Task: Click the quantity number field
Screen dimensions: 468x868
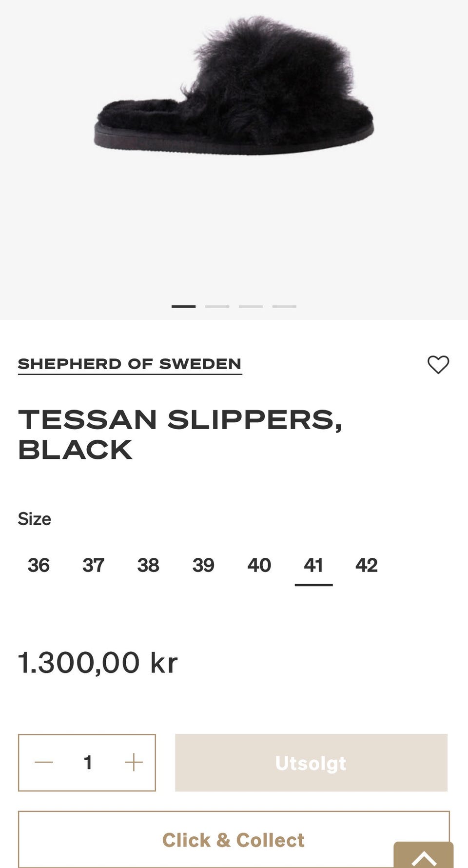Action: pos(88,762)
